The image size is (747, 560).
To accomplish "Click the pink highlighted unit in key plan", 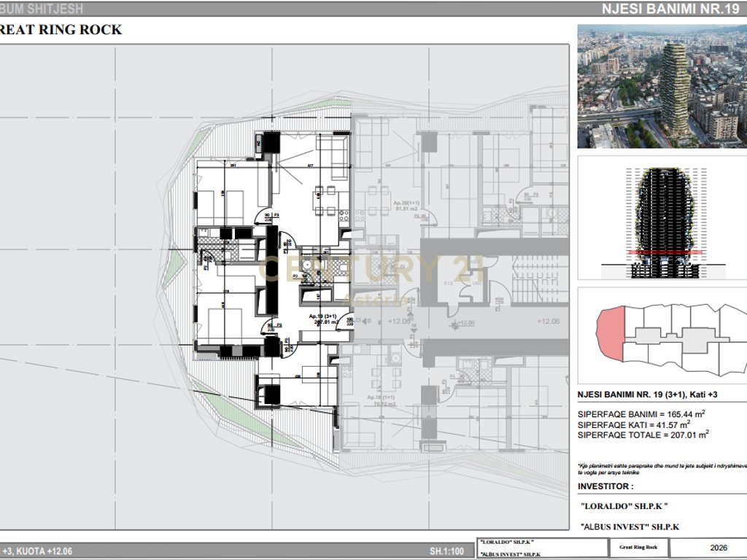I will tap(611, 332).
